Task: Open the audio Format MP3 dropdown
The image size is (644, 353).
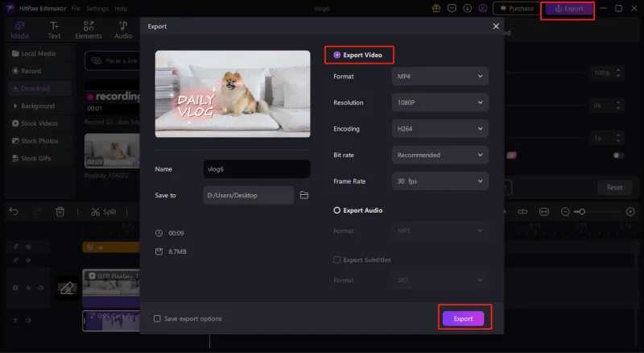Action: [x=440, y=230]
